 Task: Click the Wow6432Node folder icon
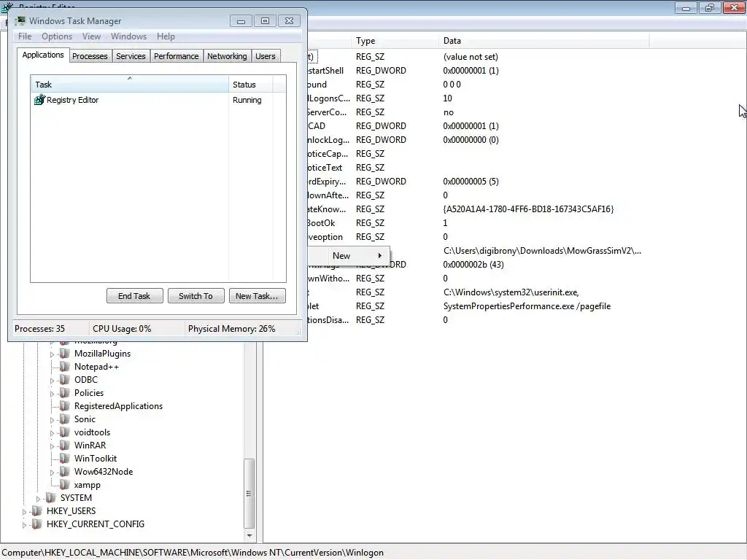click(x=65, y=472)
